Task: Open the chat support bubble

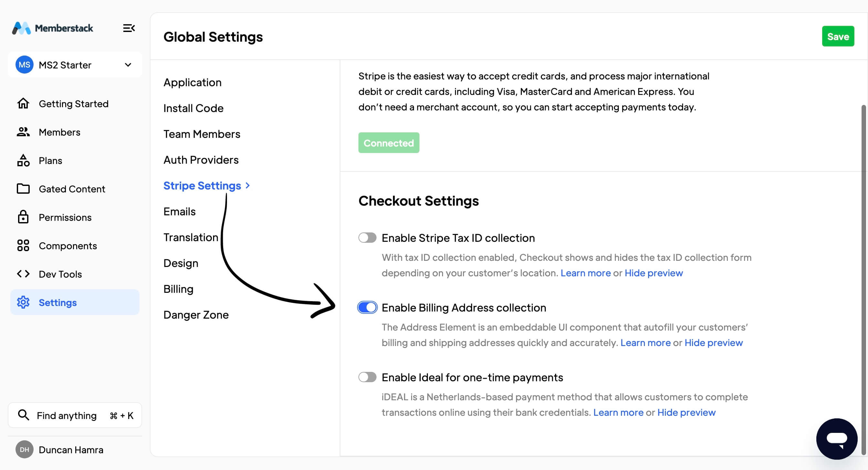Action: click(x=837, y=439)
